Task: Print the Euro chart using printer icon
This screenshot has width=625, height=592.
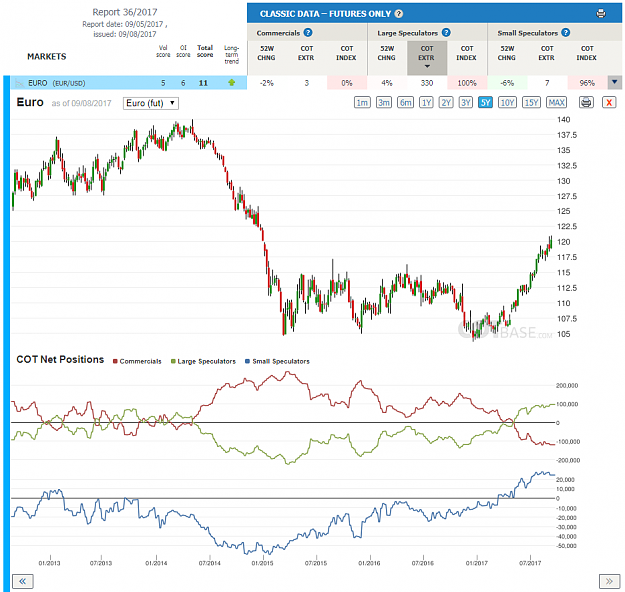Action: 586,102
